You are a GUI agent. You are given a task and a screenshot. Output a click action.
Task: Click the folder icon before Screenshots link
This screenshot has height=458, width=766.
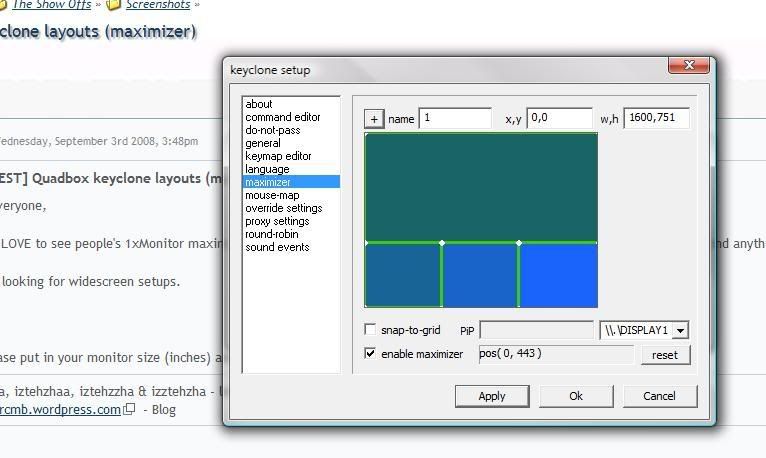(x=113, y=5)
